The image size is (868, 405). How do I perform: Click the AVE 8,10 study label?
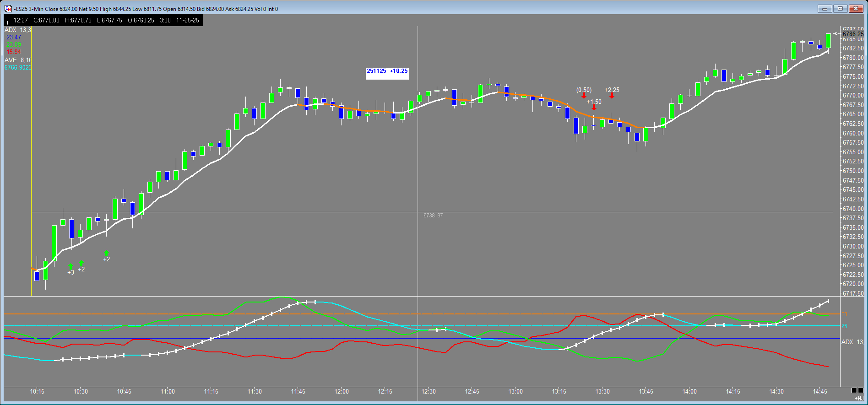pos(18,60)
